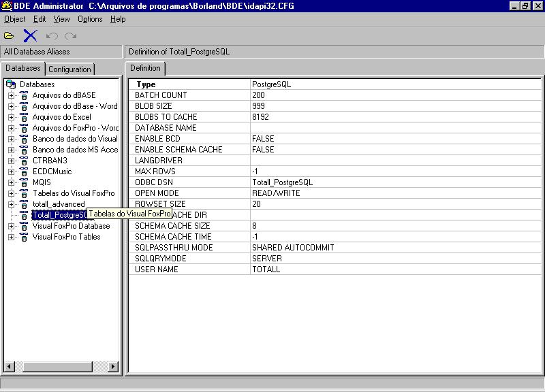Open the Edit menu
This screenshot has height=392, width=545.
40,19
